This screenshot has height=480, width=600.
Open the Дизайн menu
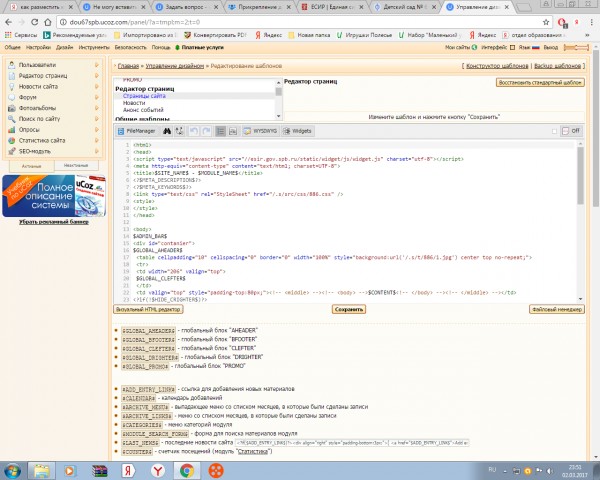coord(64,47)
